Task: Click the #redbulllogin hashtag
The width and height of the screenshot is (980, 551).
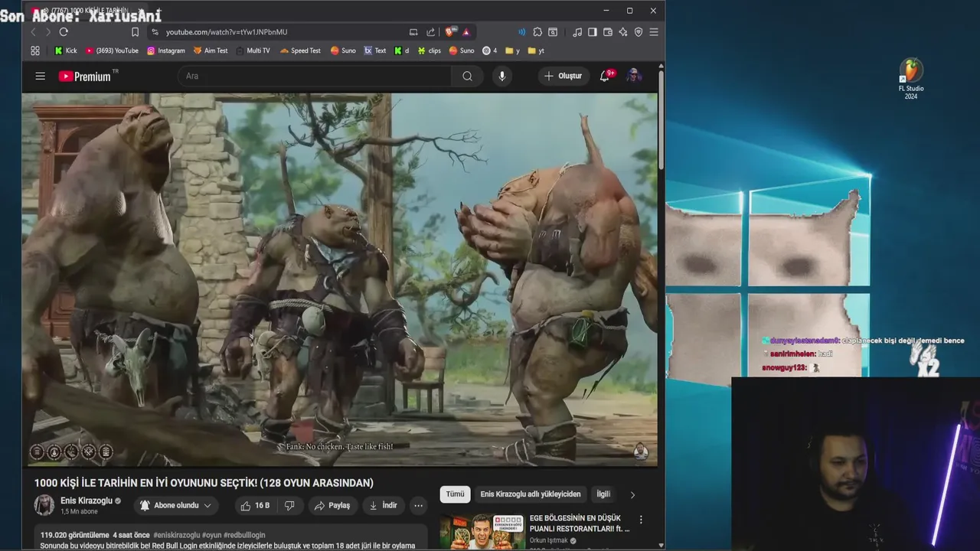Action: click(x=243, y=535)
